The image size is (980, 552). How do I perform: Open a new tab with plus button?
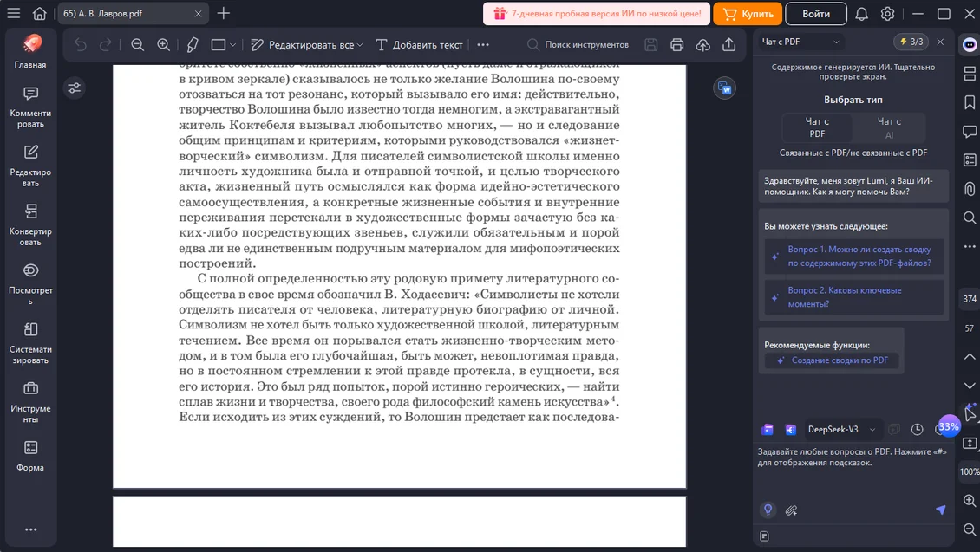[x=223, y=13]
